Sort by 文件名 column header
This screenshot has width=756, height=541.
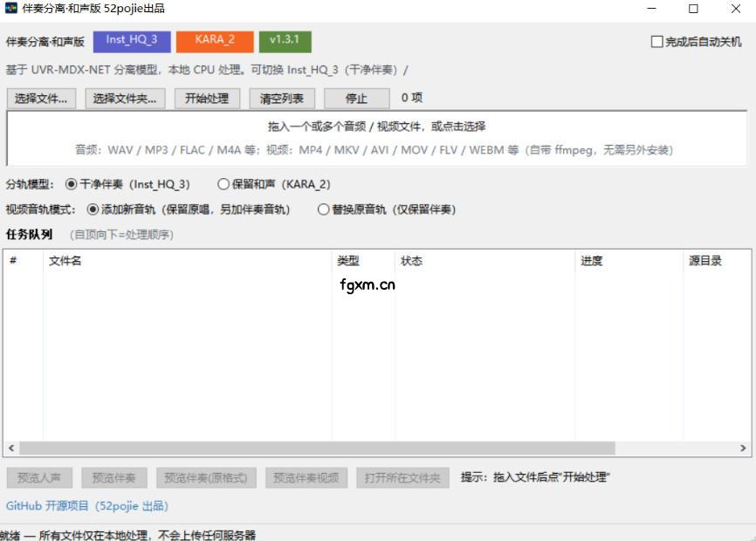[x=187, y=261]
